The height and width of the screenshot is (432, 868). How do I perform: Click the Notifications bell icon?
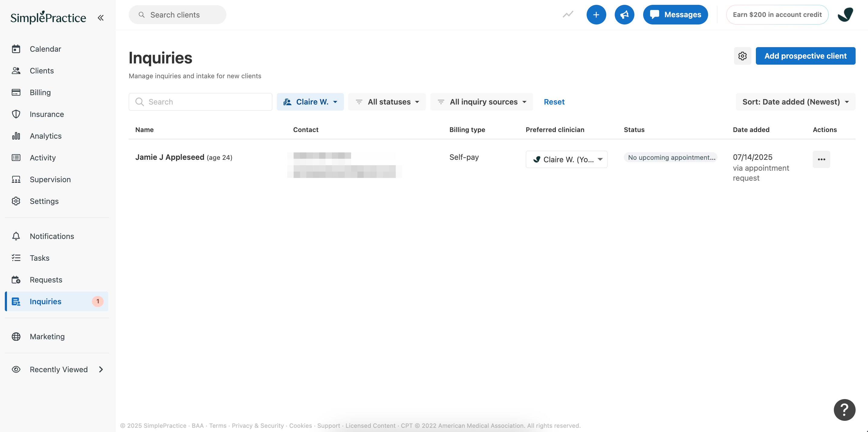pyautogui.click(x=16, y=236)
